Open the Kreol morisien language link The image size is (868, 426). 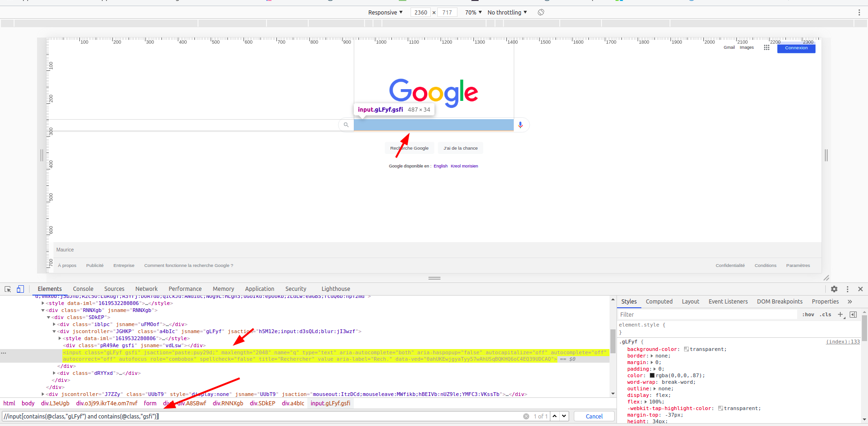click(x=464, y=166)
